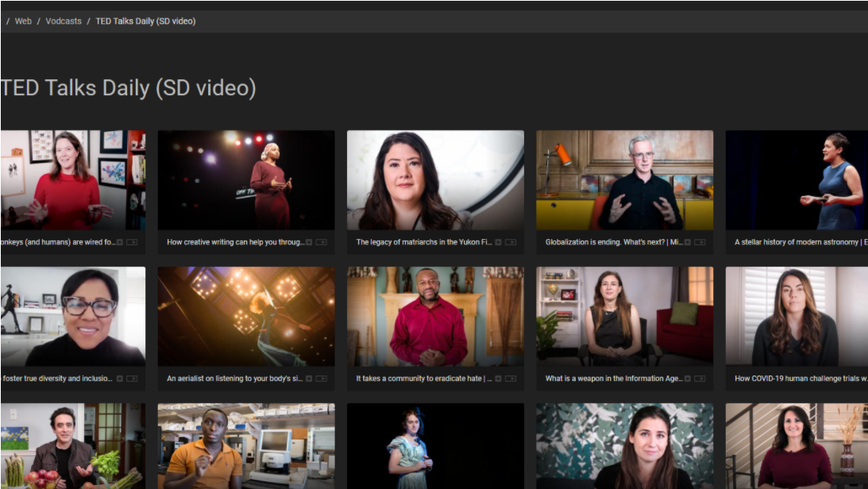
Task: Click plus icon next to 'Globalization is ending' title
Action: 688,242
